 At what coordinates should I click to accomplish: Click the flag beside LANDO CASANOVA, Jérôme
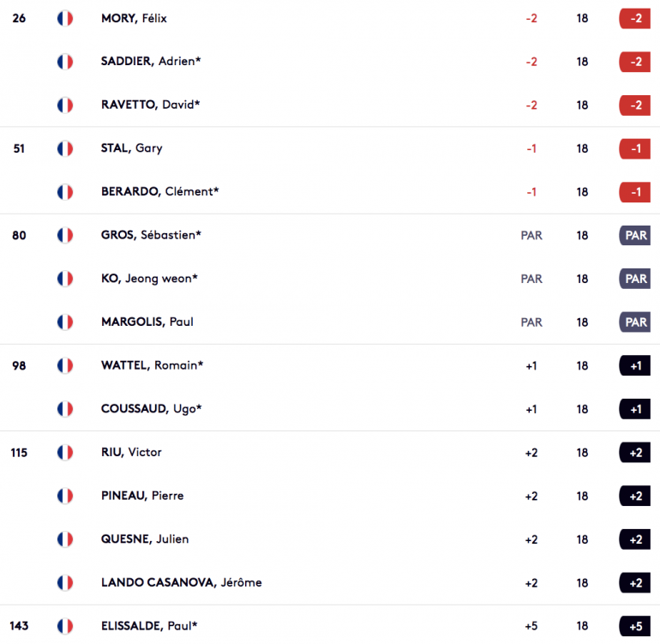coord(65,582)
